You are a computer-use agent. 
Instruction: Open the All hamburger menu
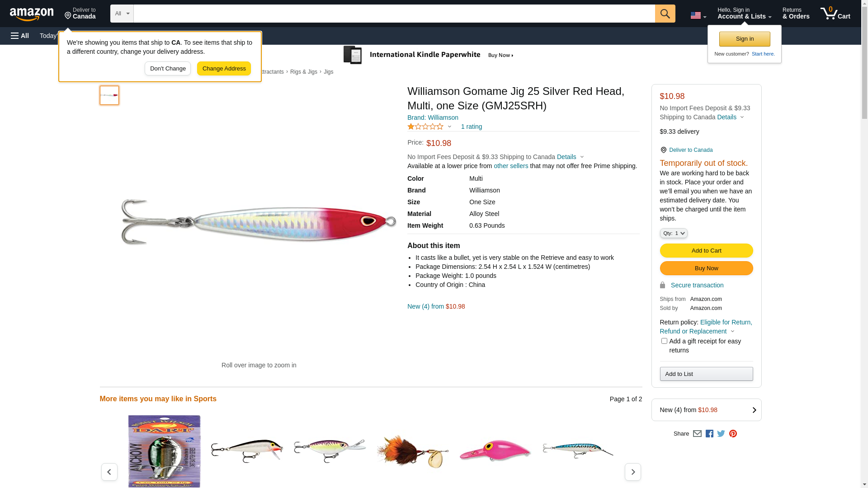(x=20, y=36)
